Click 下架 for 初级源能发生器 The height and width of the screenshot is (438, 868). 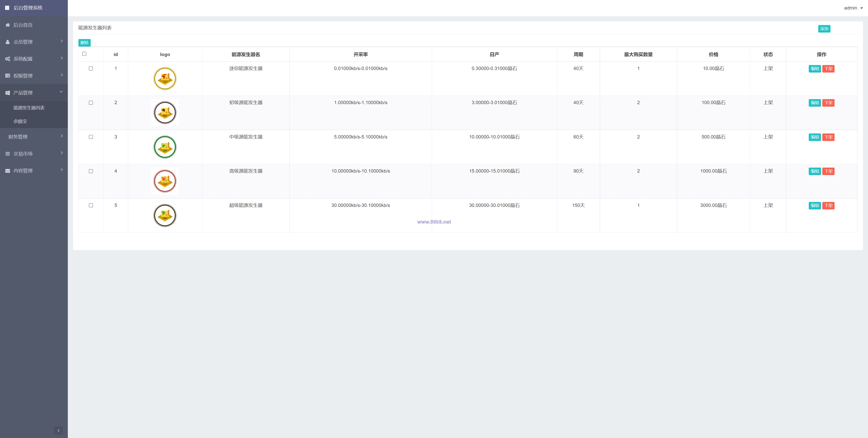[828, 103]
